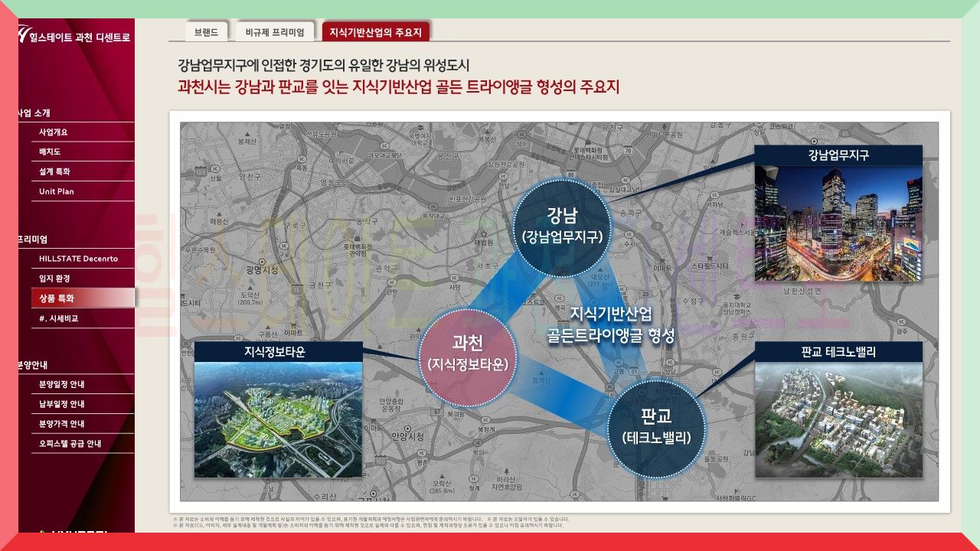
Task: Click the 지식기반산업 골든트라이앵글 형성 label
Action: tap(611, 324)
